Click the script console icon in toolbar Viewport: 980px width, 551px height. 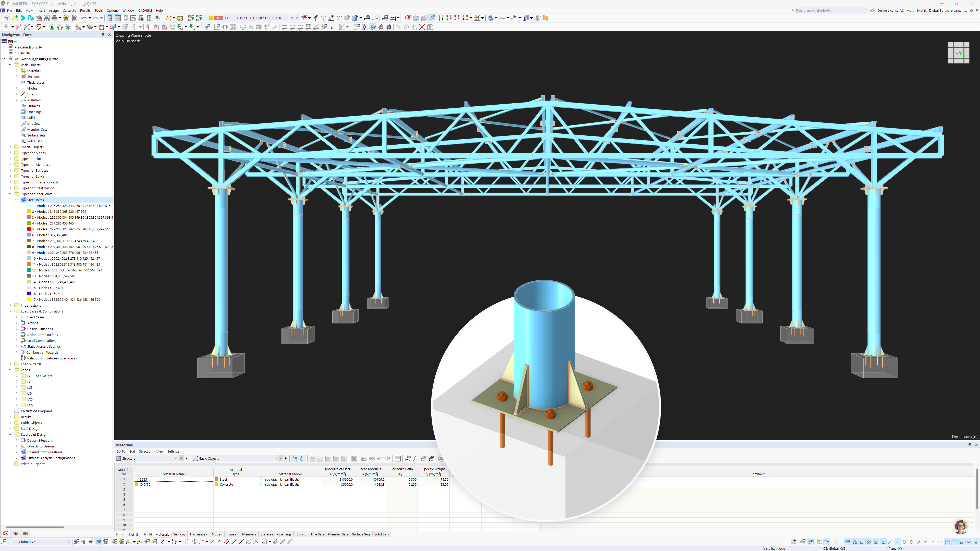point(133,18)
